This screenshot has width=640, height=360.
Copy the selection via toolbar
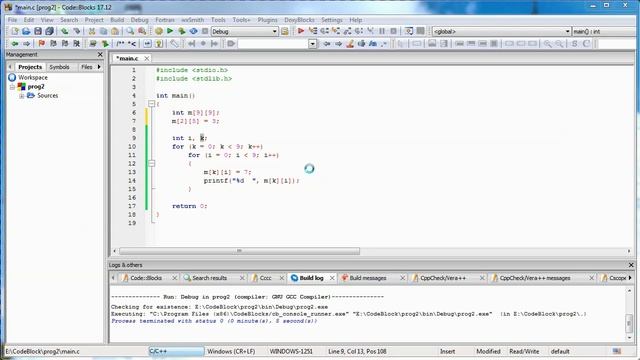coord(103,31)
